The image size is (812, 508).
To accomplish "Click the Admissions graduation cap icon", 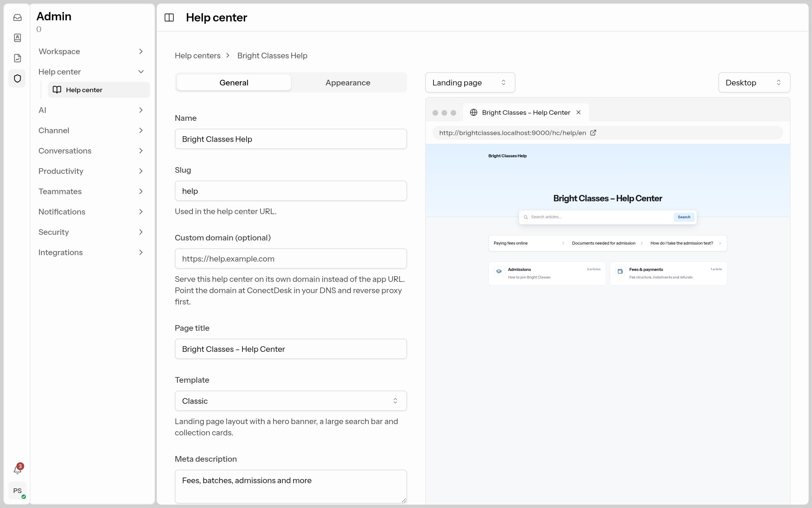I will tap(499, 271).
